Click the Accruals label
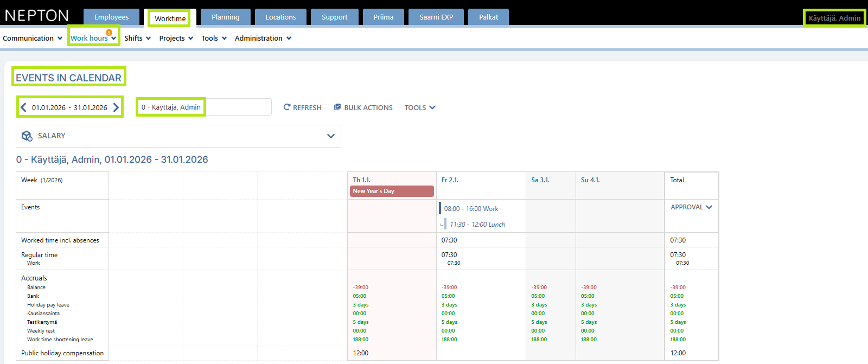This screenshot has width=868, height=364. [34, 278]
